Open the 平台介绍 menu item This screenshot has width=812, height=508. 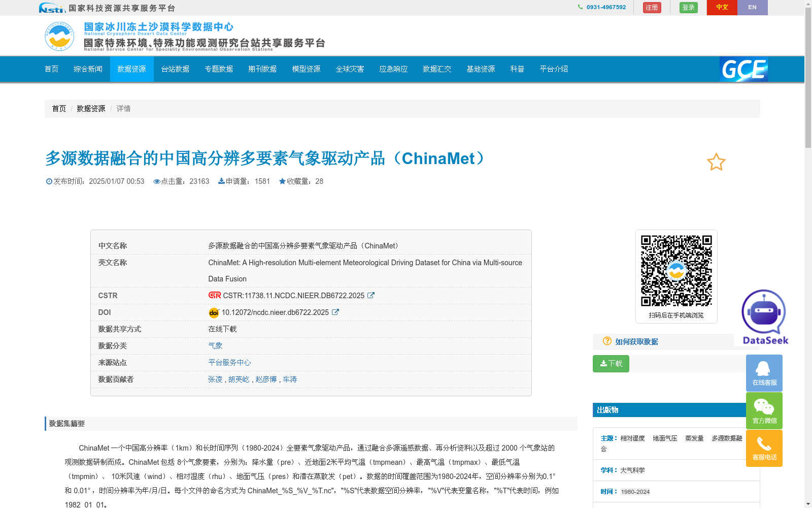click(554, 69)
